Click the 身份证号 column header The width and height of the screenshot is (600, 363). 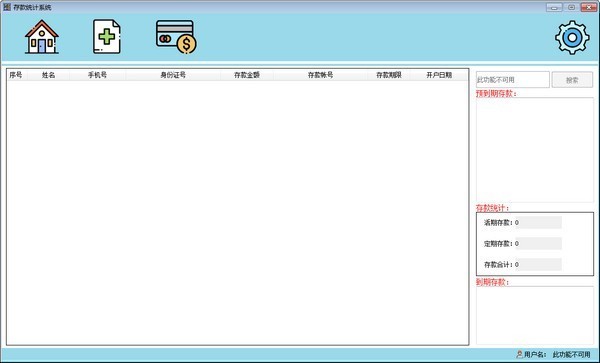(173, 75)
